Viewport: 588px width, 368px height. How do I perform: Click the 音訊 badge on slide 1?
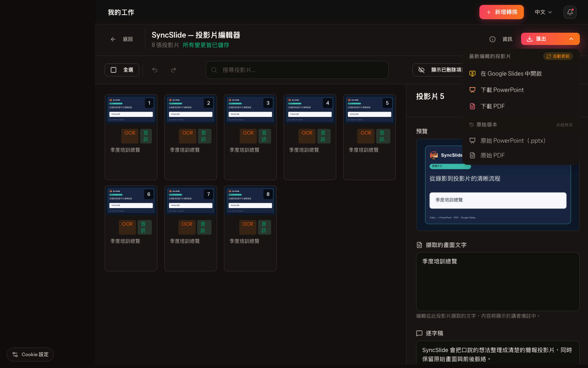[146, 136]
